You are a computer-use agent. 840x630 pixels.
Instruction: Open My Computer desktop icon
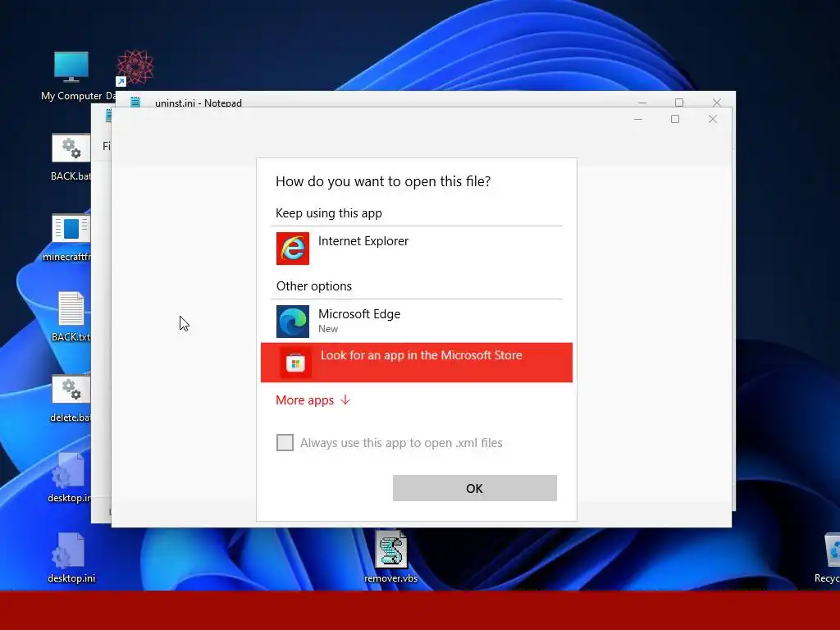71,67
